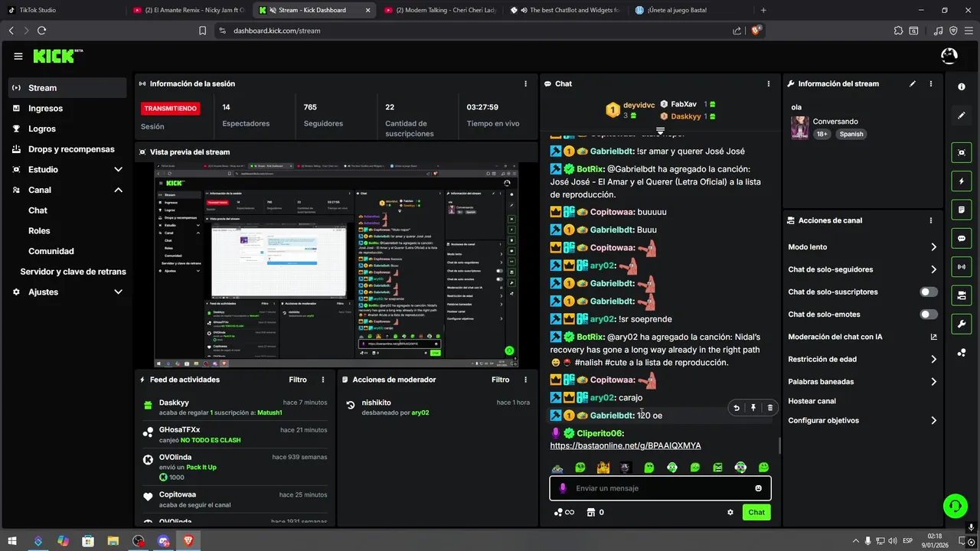Select Stream in the left sidebar
Image resolution: width=980 pixels, height=551 pixels.
[67, 88]
